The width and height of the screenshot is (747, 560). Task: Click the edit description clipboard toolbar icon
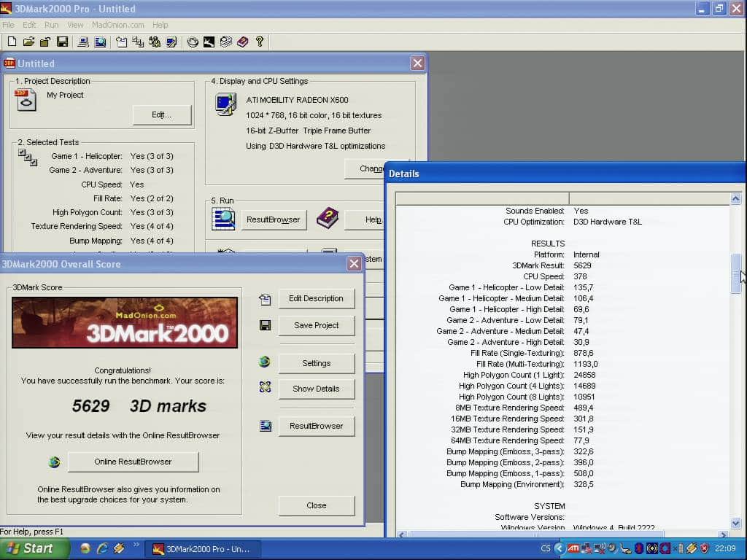tap(122, 42)
